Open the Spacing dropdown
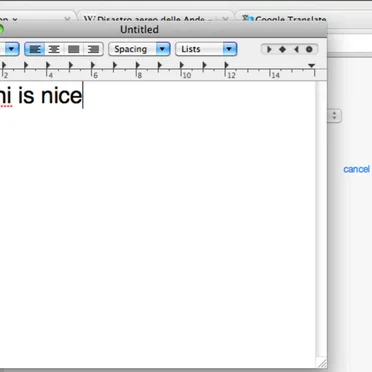The width and height of the screenshot is (372, 372). [140, 49]
